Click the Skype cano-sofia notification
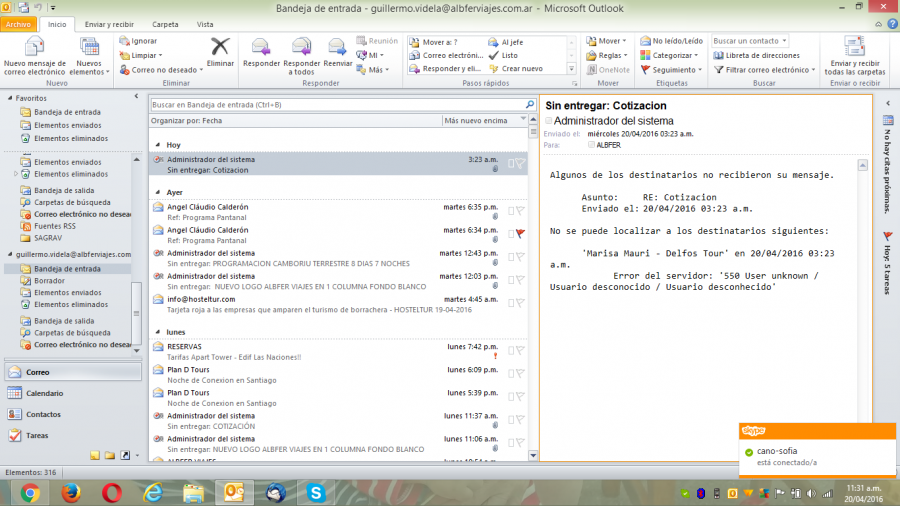The image size is (900, 506). tap(817, 451)
